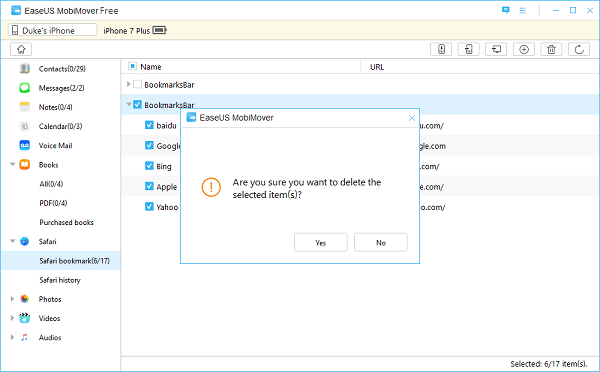Sort by the Name column header
Viewport: 600px width, 372px height.
click(x=150, y=67)
